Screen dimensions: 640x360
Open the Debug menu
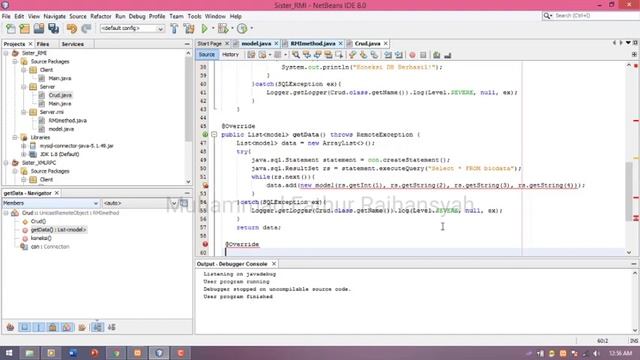coord(137,16)
